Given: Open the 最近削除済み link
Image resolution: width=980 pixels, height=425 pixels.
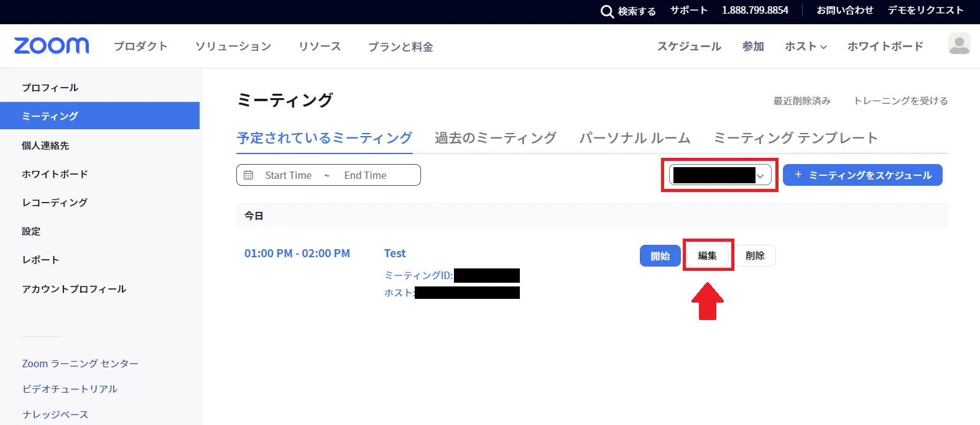Looking at the screenshot, I should click(x=802, y=101).
